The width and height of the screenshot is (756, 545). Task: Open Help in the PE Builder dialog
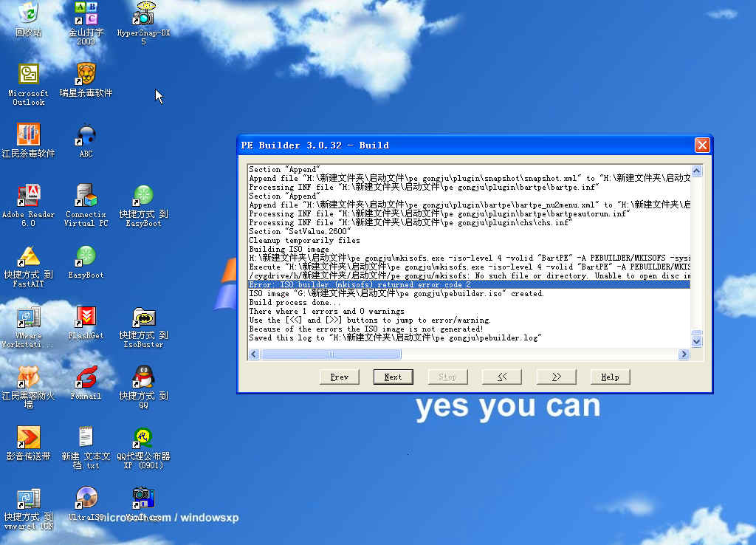point(611,377)
